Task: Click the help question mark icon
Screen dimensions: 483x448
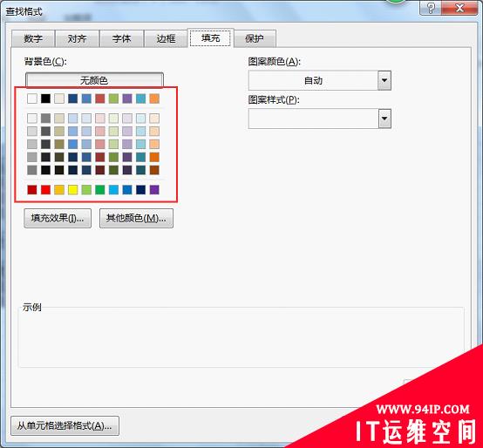Action: (431, 8)
